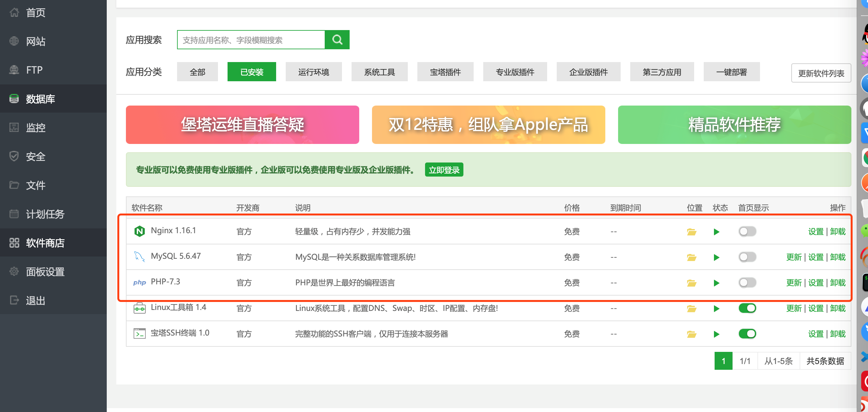Click the MySQL dolphin icon
The image size is (868, 412).
pyautogui.click(x=139, y=257)
